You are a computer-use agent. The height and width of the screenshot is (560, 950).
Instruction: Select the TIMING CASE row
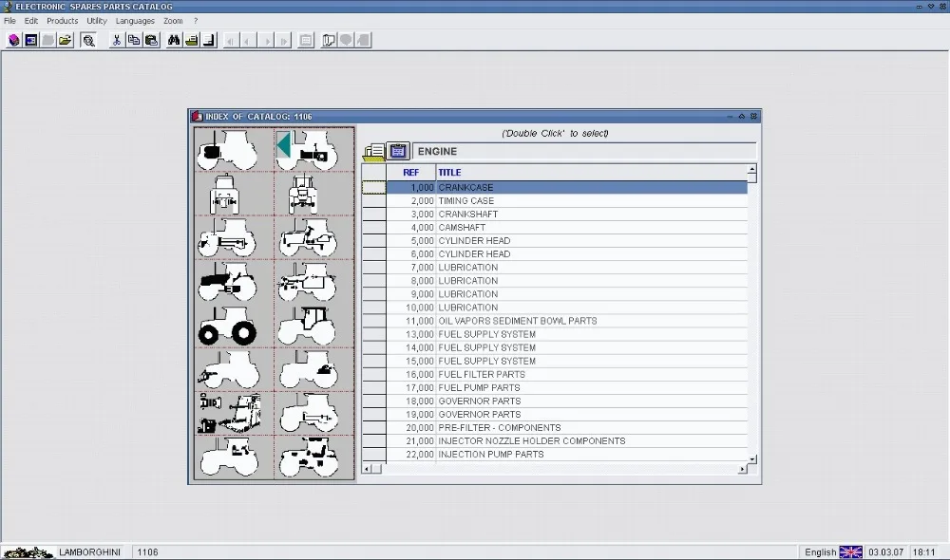point(566,201)
